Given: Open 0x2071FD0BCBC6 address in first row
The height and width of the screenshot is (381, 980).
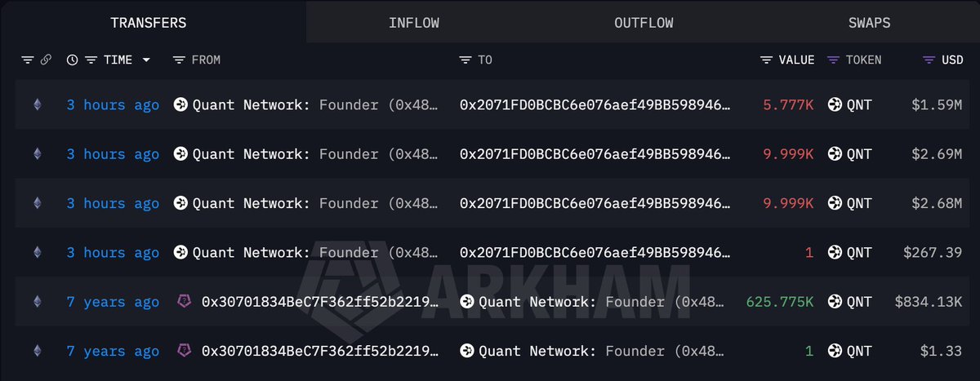Looking at the screenshot, I should pyautogui.click(x=595, y=104).
